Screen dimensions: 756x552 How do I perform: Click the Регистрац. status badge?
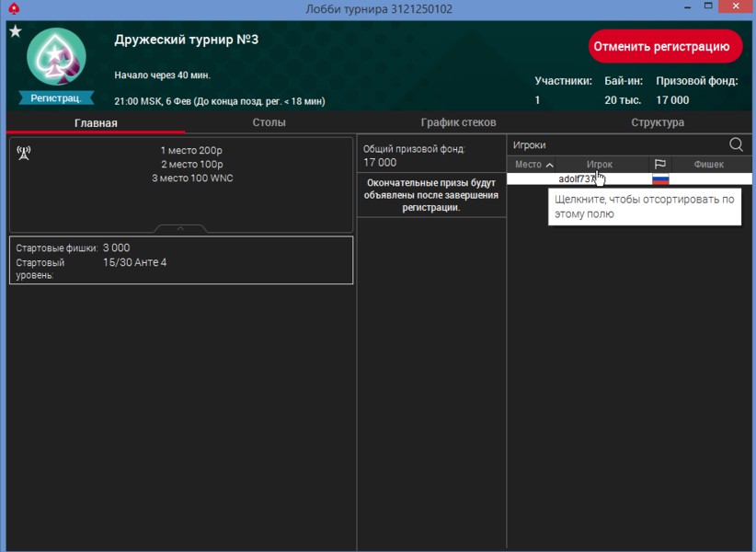click(x=56, y=97)
